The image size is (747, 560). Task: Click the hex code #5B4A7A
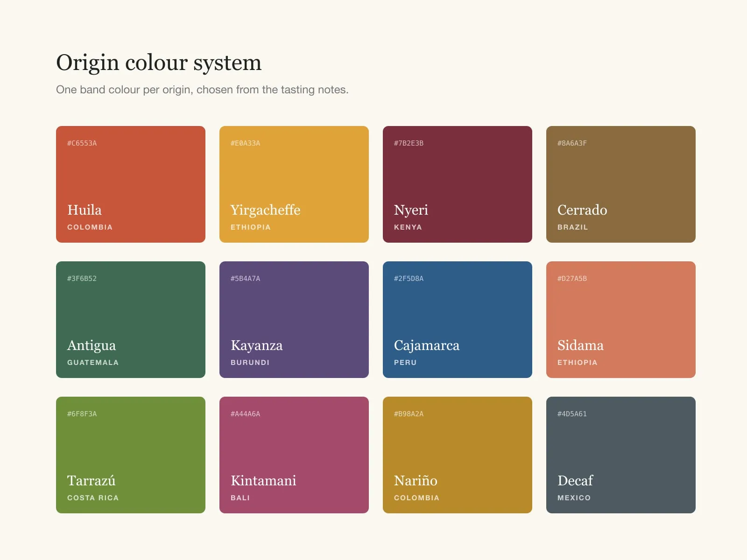[246, 279]
